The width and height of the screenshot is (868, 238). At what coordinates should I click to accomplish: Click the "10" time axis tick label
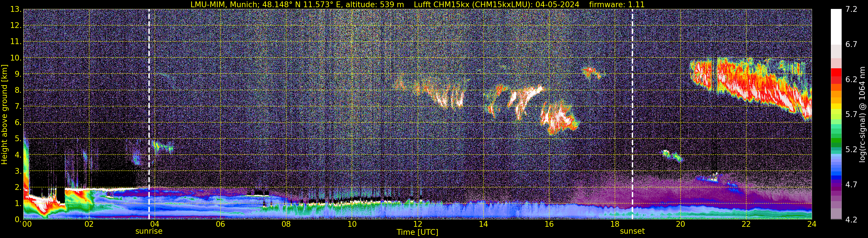click(352, 224)
